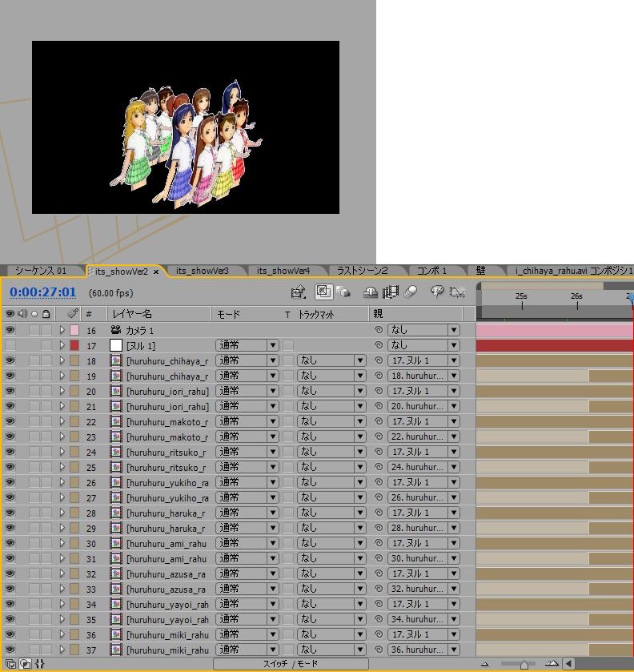The image size is (634, 672).
Task: Click the zoom in timeline mountain icon
Action: [x=552, y=664]
